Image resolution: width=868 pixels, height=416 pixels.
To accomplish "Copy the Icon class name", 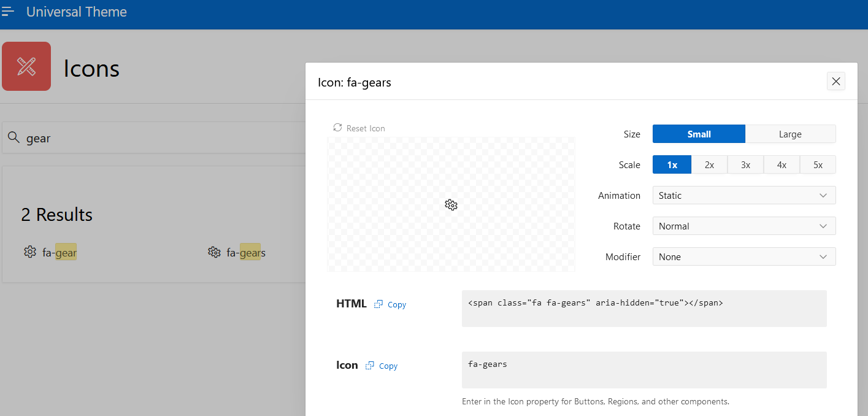I will (382, 366).
